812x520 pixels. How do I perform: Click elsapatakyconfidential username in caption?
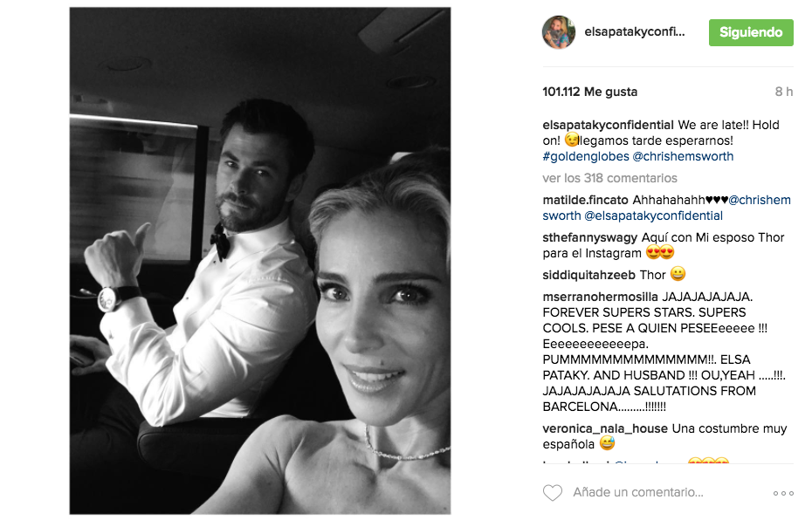tap(608, 126)
